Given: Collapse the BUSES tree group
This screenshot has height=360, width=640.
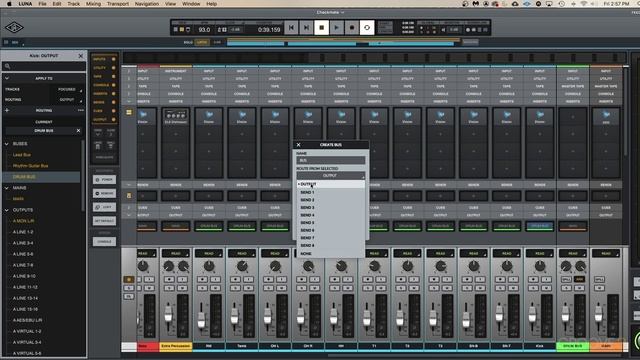Looking at the screenshot, I should coord(7,144).
